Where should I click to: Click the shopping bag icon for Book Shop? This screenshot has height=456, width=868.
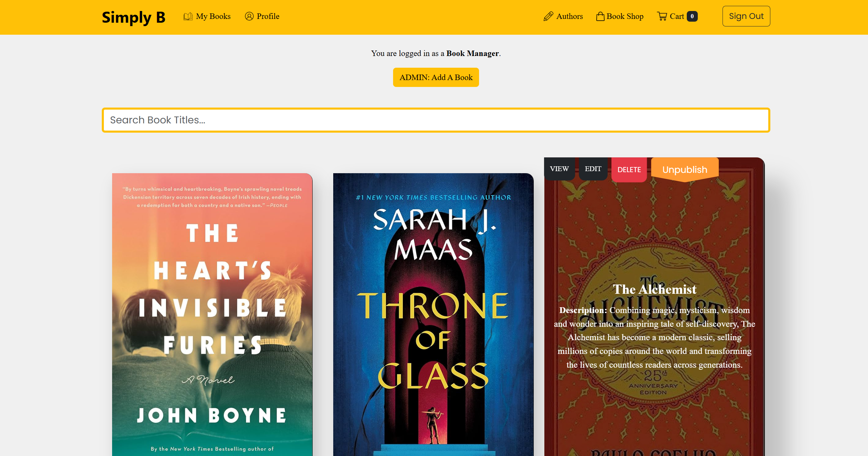tap(600, 16)
